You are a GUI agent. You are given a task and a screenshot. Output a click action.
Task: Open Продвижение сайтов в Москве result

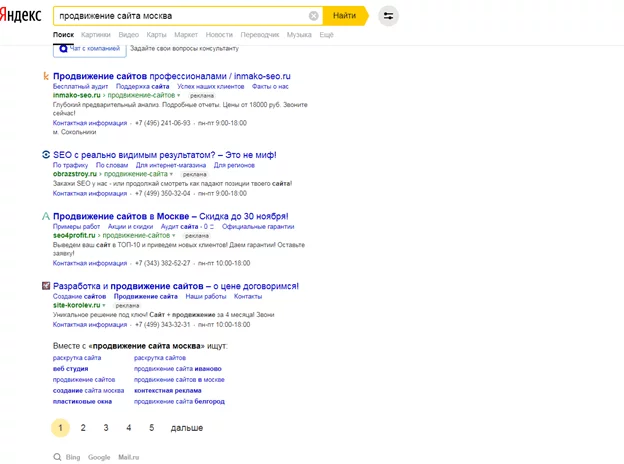click(171, 216)
